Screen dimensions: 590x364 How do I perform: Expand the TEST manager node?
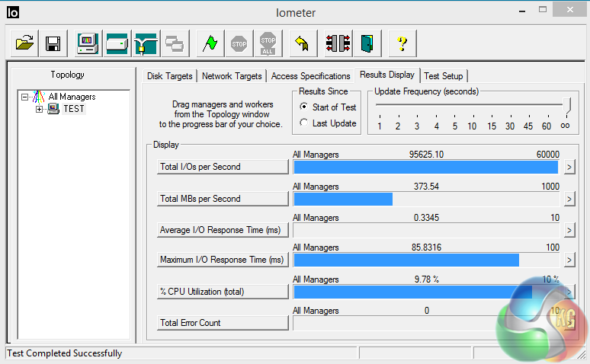pyautogui.click(x=39, y=110)
